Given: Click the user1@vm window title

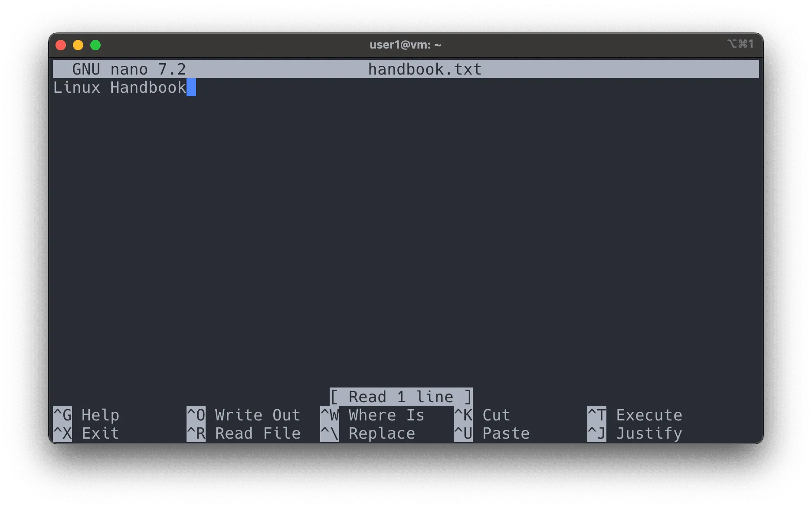Looking at the screenshot, I should point(405,45).
